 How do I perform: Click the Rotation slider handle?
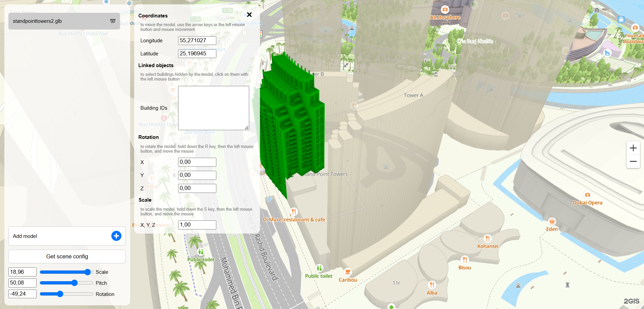click(60, 294)
